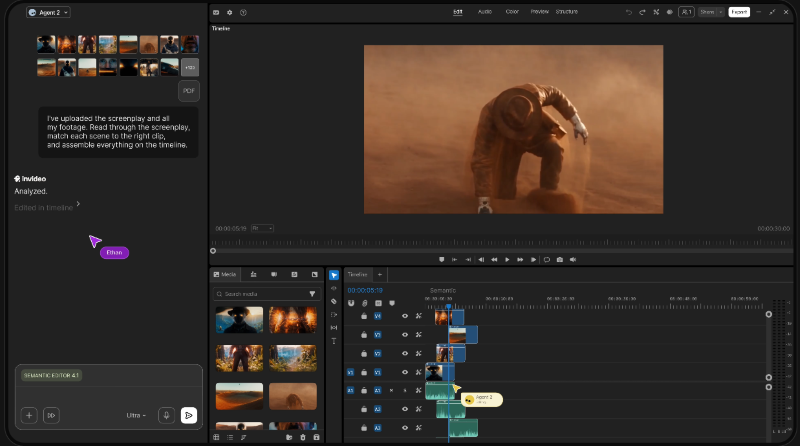Open the Ultra quality dropdown
The height and width of the screenshot is (446, 800).
point(136,415)
